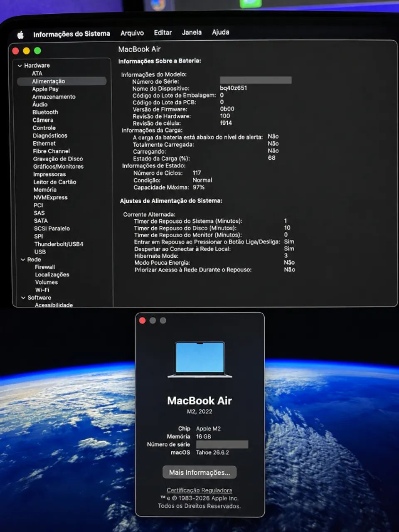This screenshot has width=399, height=532.
Task: Select Fibre Channel in the sidebar
Action: pyautogui.click(x=51, y=151)
